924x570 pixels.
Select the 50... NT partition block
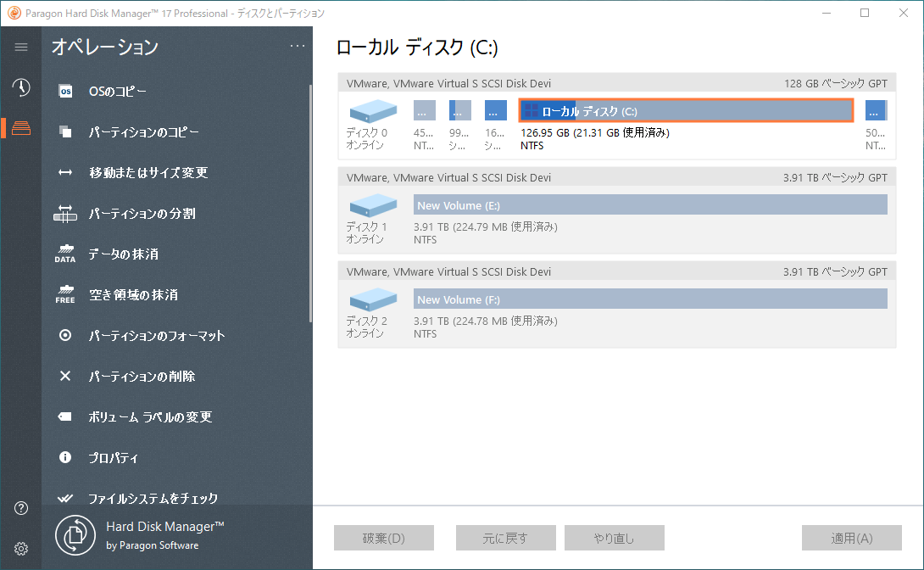tap(876, 111)
